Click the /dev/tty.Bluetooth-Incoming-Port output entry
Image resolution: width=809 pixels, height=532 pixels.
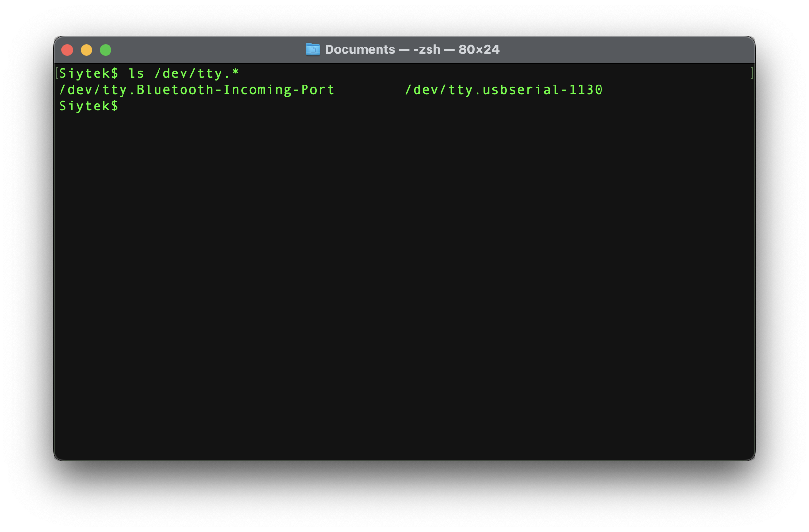click(196, 90)
